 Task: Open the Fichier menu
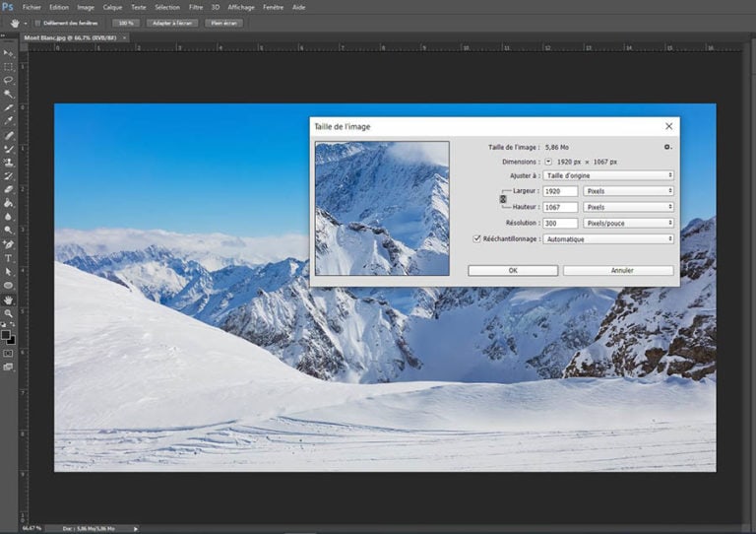point(31,7)
